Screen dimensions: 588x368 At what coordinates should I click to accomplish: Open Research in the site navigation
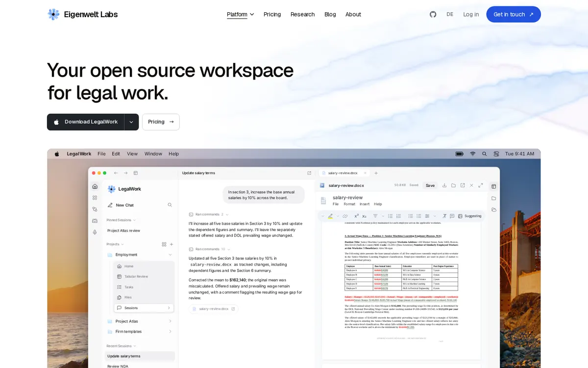click(x=302, y=14)
